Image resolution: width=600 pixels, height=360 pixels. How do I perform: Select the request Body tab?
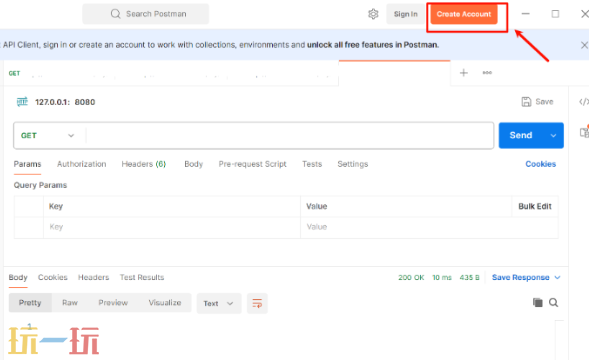coord(193,164)
